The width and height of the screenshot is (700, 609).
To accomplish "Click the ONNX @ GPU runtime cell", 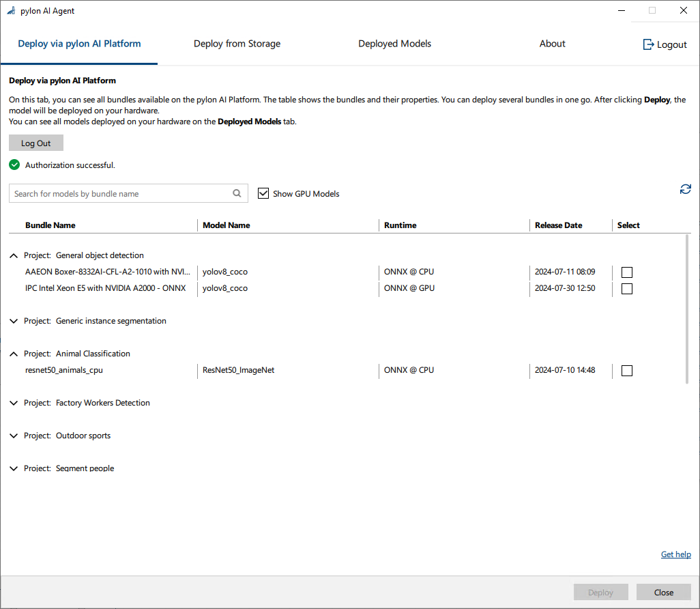I will point(409,288).
